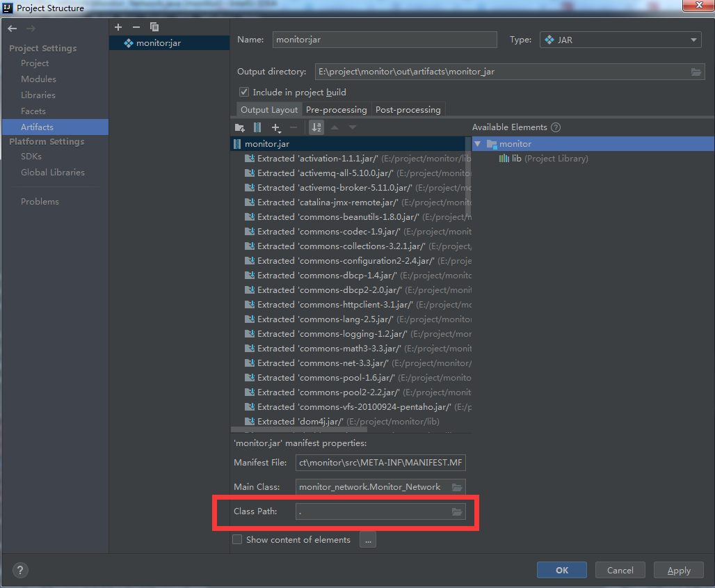Click the forward navigation arrow
This screenshot has height=588, width=715.
31,29
